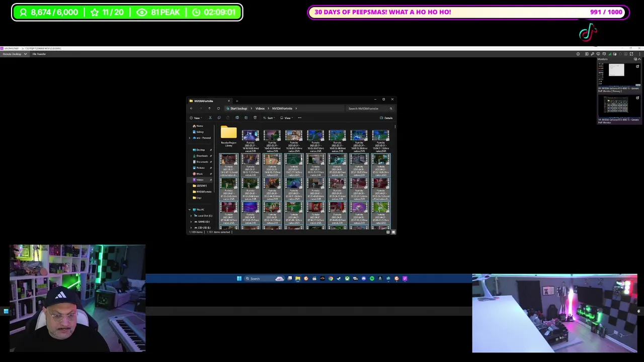
Task: Open external view icon on primary monitor thumbnail
Action: pyautogui.click(x=637, y=66)
